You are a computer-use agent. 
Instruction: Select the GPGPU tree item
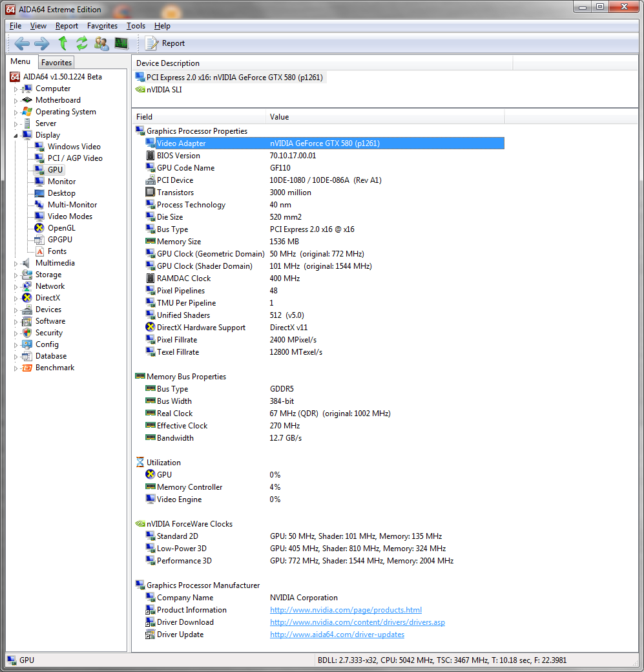[59, 240]
